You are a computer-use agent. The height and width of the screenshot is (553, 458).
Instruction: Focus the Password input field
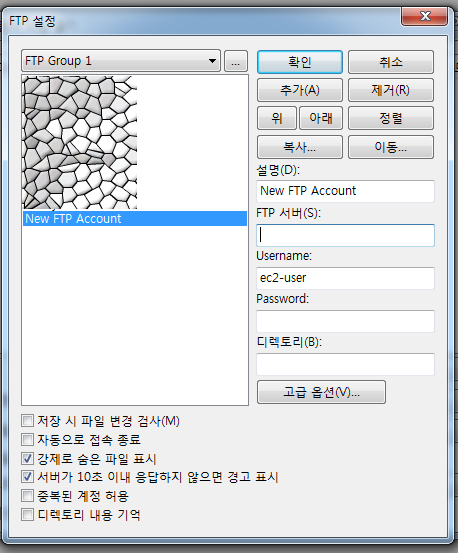tap(346, 321)
